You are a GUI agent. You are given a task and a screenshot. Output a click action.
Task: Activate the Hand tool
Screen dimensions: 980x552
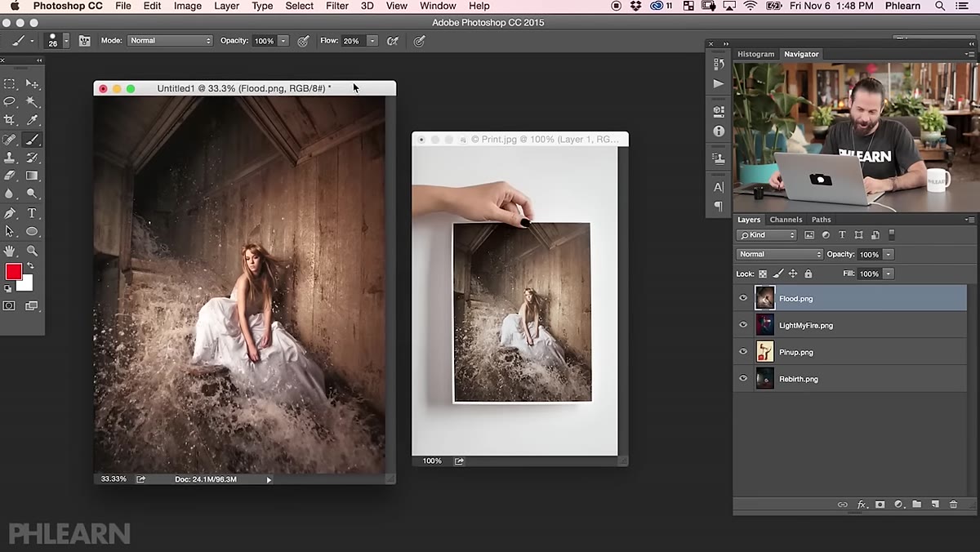click(x=10, y=251)
